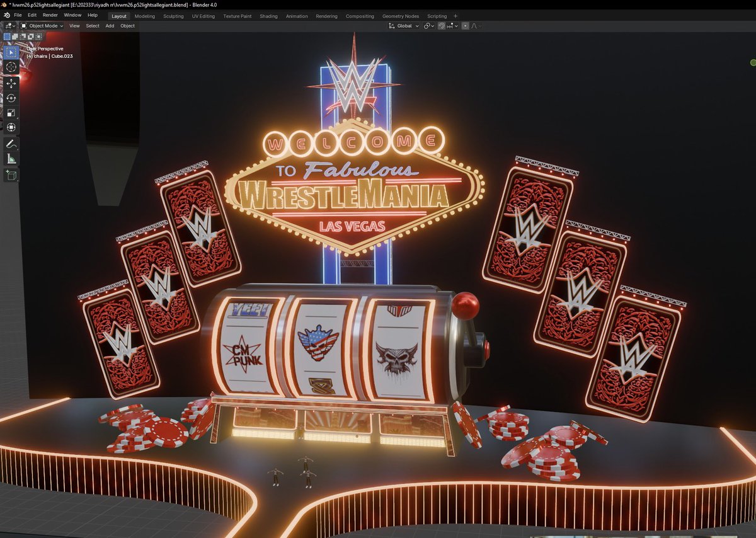Select the Cursor tool

(11, 67)
